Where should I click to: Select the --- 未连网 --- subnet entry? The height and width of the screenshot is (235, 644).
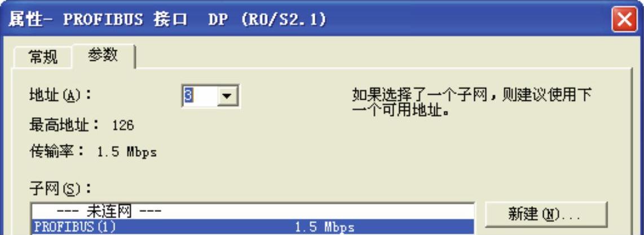pos(252,212)
